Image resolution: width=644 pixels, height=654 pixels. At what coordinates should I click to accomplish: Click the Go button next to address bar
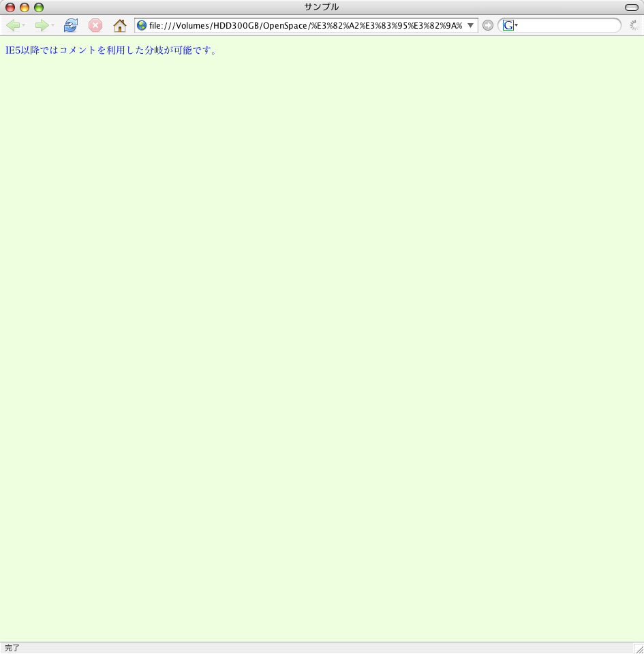pyautogui.click(x=487, y=25)
